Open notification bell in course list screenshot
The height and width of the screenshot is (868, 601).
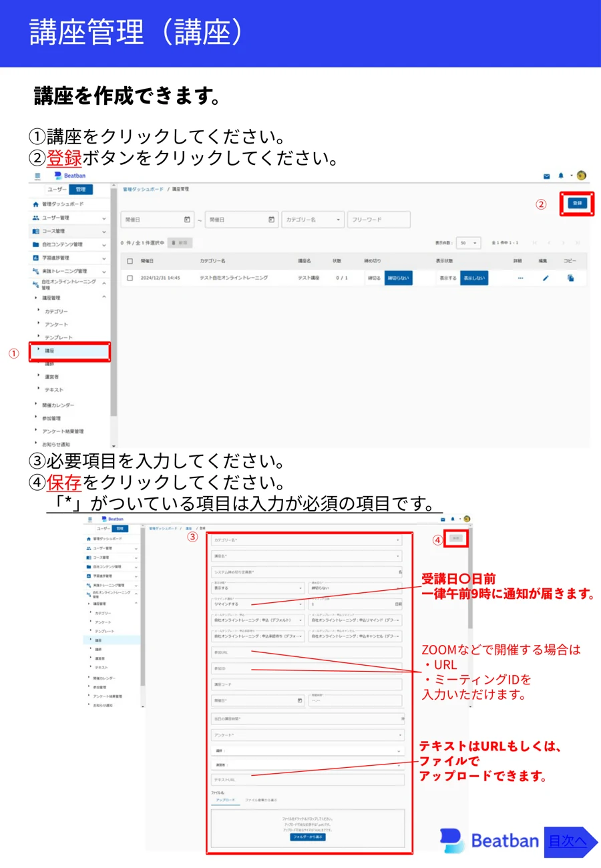tap(562, 176)
